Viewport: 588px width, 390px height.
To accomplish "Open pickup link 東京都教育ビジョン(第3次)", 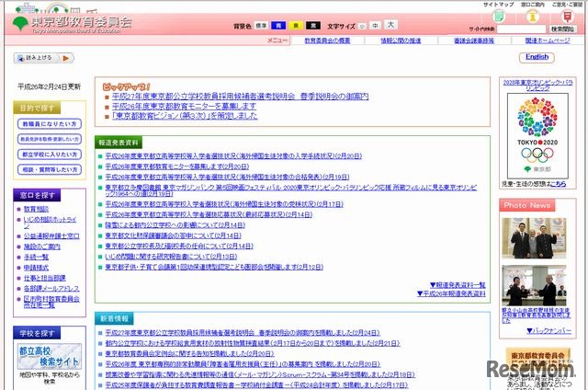I will (185, 116).
